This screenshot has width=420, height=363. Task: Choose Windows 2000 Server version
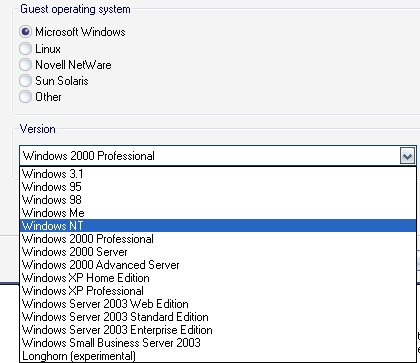click(218, 252)
